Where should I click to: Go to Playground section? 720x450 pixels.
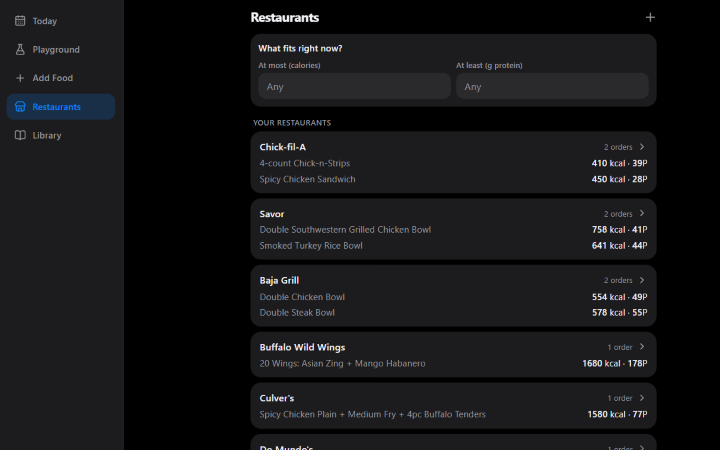pos(61,49)
